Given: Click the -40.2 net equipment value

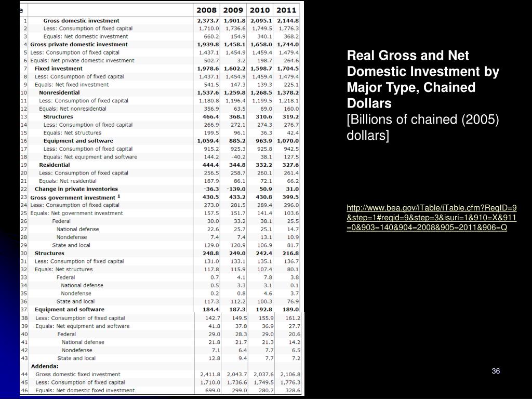Looking at the screenshot, I should click(238, 157).
